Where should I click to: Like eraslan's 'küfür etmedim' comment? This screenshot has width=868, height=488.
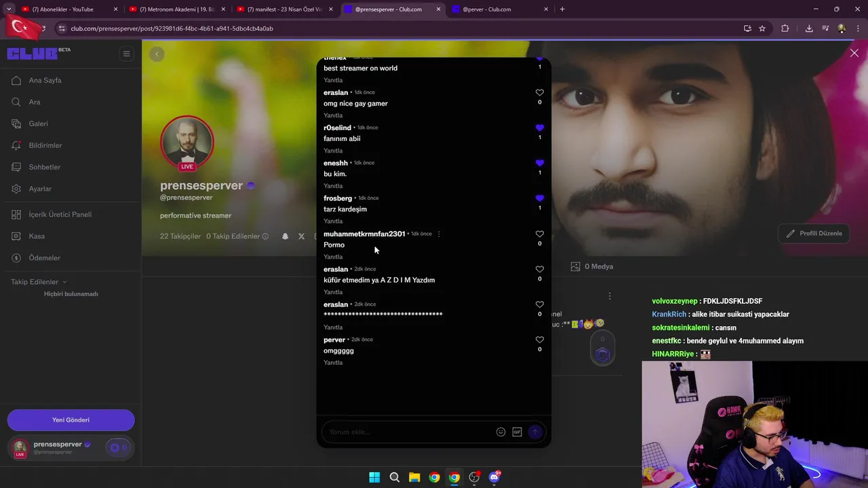pos(540,269)
